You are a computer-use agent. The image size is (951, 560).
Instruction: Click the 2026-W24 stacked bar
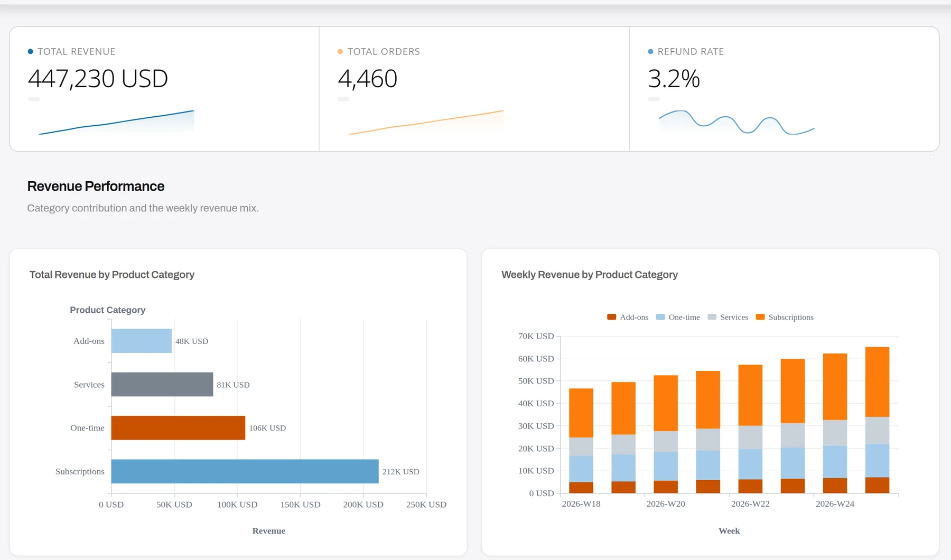tap(835, 423)
